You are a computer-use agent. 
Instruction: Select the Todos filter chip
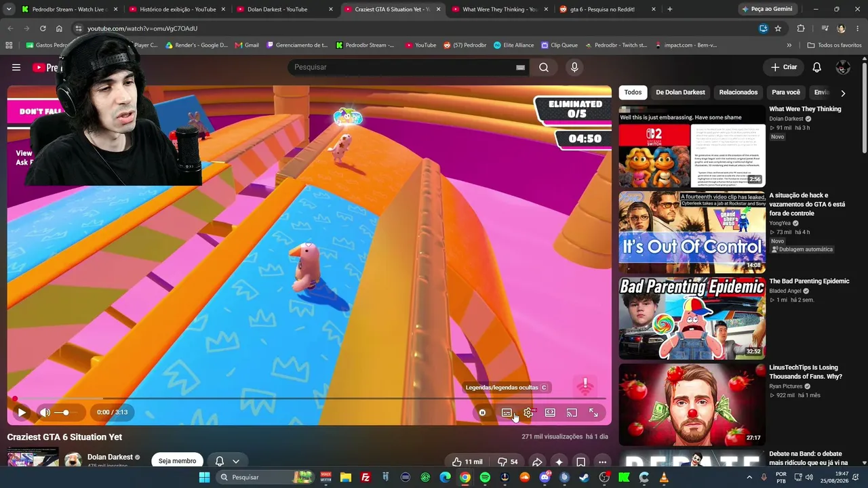pos(633,92)
